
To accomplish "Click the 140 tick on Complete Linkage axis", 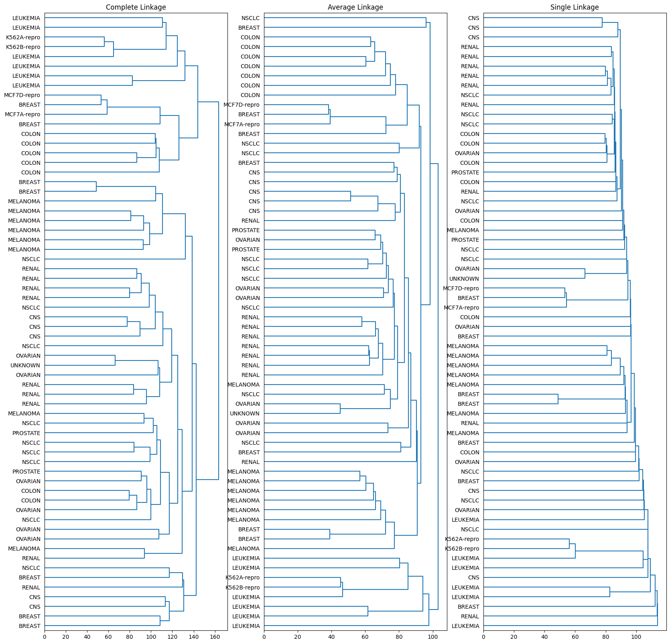I will [x=193, y=636].
